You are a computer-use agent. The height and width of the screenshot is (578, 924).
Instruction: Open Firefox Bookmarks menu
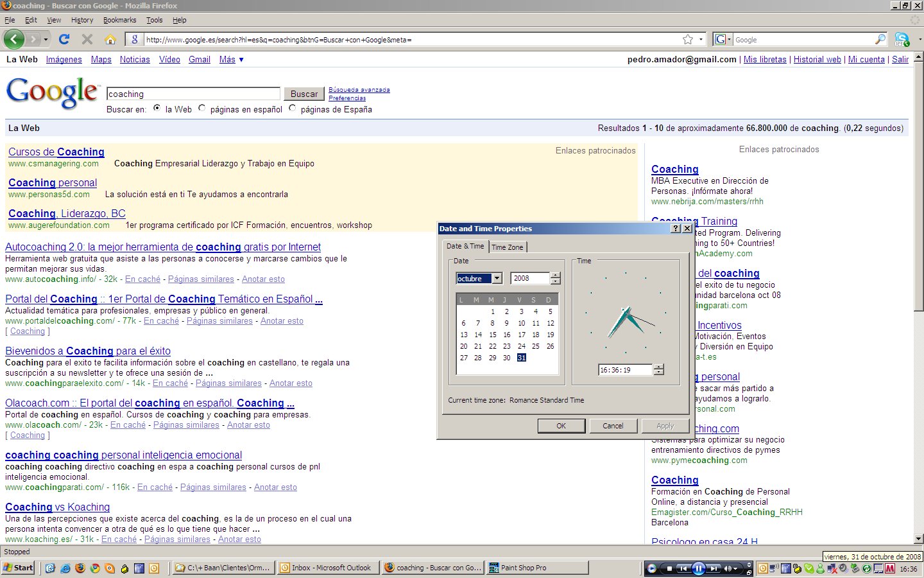119,20
